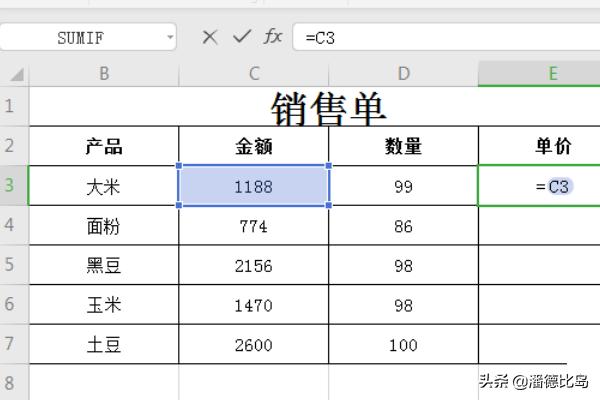Click the 金额 header cell

click(x=254, y=146)
